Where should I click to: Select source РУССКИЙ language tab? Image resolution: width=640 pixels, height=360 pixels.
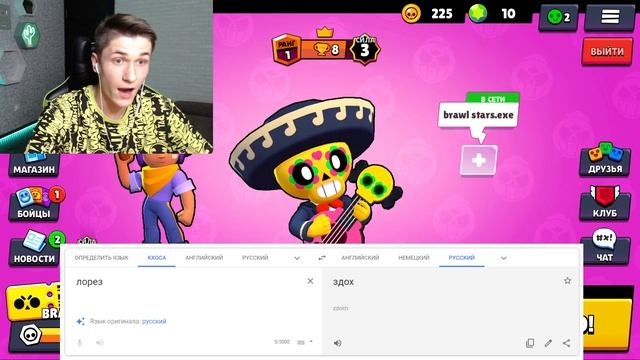point(255,258)
